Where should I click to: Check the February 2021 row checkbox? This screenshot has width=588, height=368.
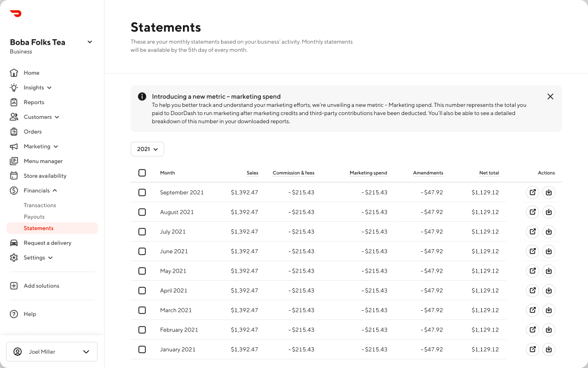[x=142, y=330]
